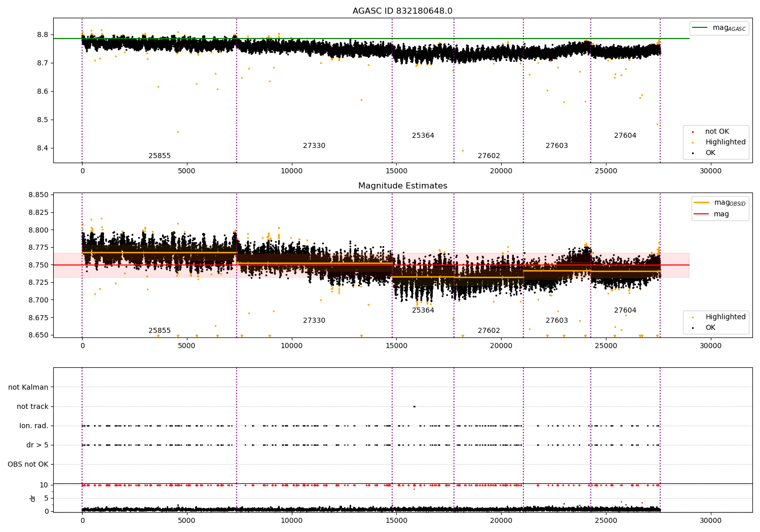Viewport: 760px width, 532px height.
Task: Click obsid label 27604 in the top plot
Action: tap(625, 136)
